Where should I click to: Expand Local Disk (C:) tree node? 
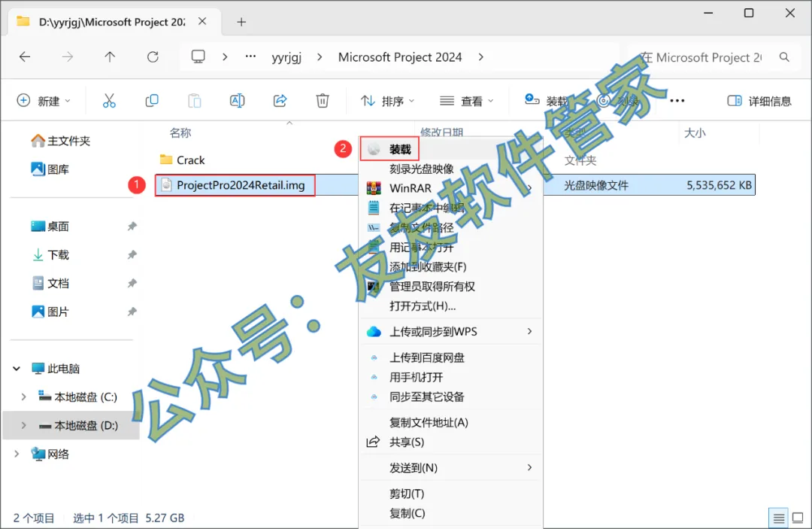pyautogui.click(x=23, y=397)
